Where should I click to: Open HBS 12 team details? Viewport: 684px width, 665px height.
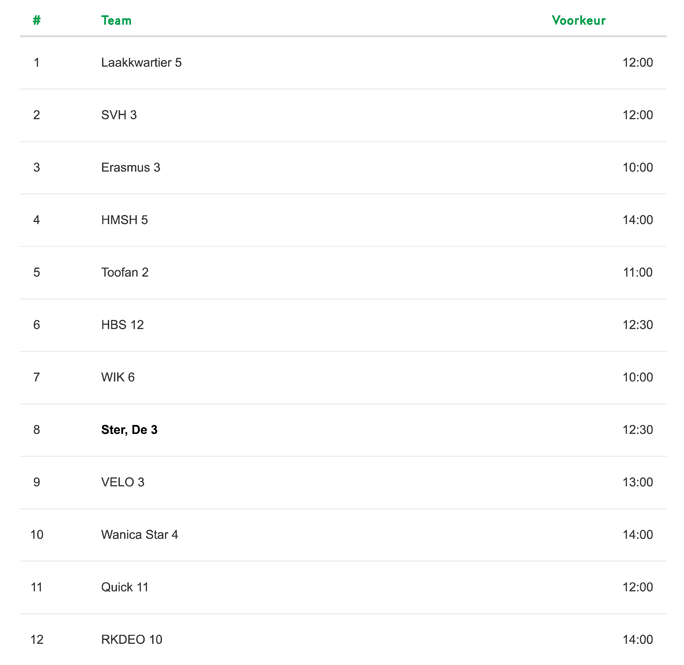click(x=122, y=325)
